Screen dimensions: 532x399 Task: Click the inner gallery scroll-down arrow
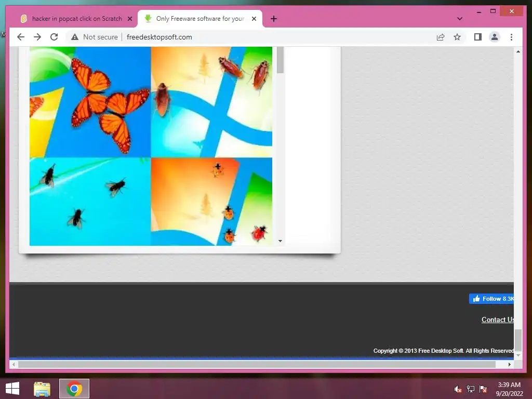coord(280,241)
